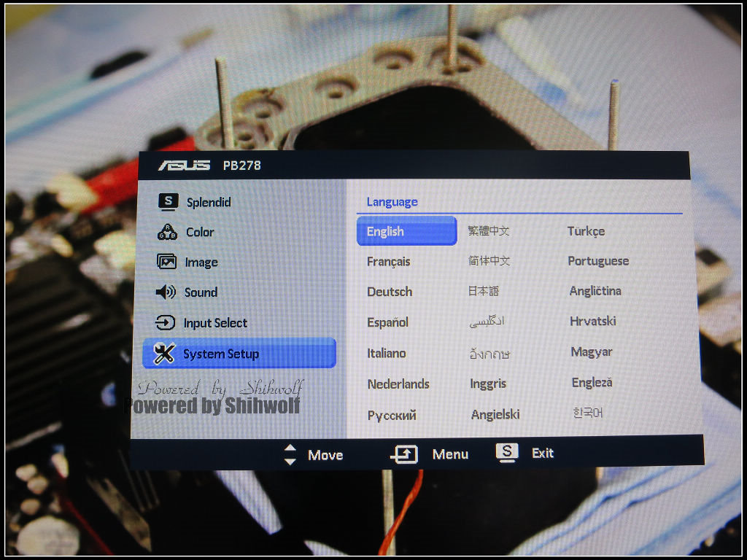Click the Menu label in footer
This screenshot has width=747, height=560.
pos(450,454)
